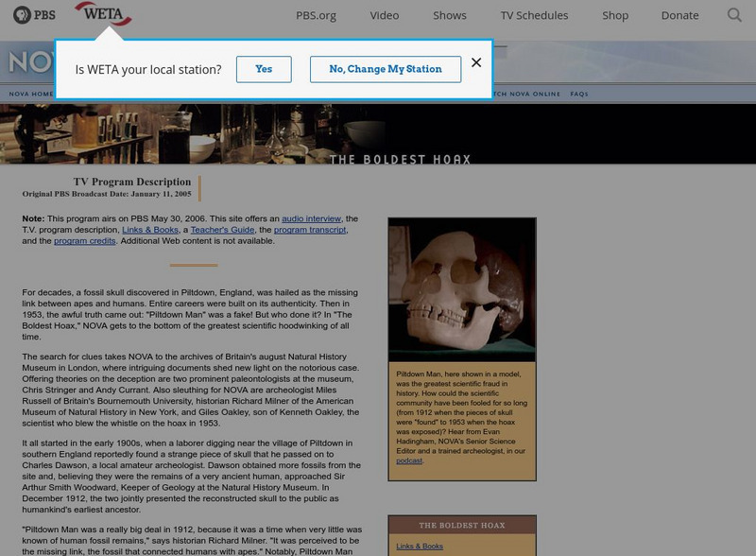Follow the Links & Books link in the note
This screenshot has width=756, height=556.
[150, 230]
